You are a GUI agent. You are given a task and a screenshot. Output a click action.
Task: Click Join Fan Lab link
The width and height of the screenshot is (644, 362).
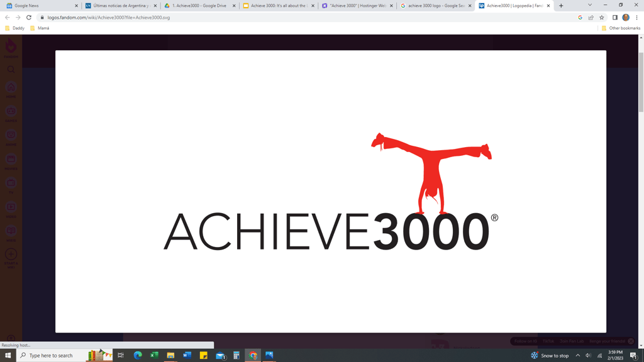pos(572,341)
